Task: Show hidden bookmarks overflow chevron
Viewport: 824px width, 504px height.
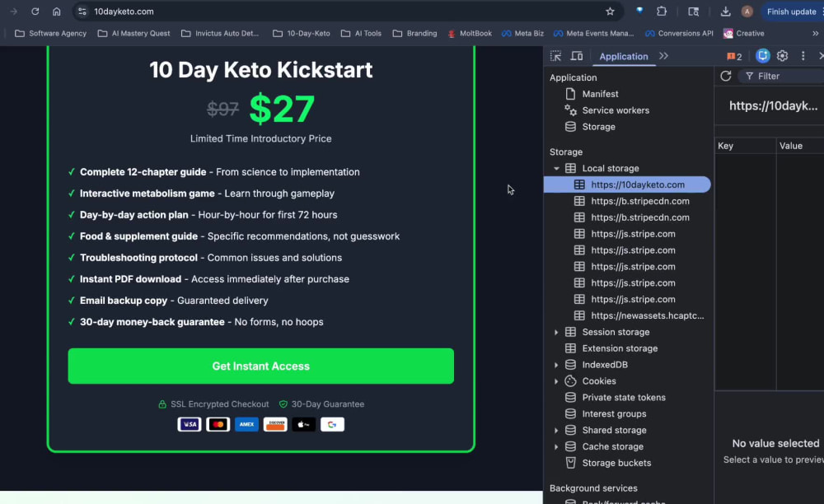Action: (x=815, y=33)
